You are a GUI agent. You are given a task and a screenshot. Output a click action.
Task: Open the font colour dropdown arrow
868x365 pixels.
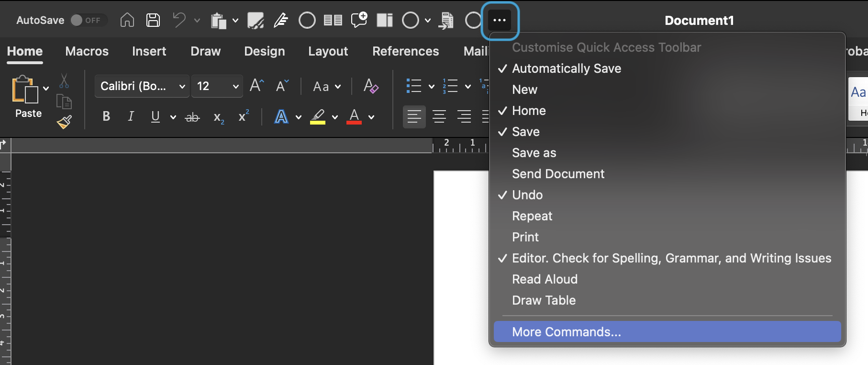coord(371,117)
